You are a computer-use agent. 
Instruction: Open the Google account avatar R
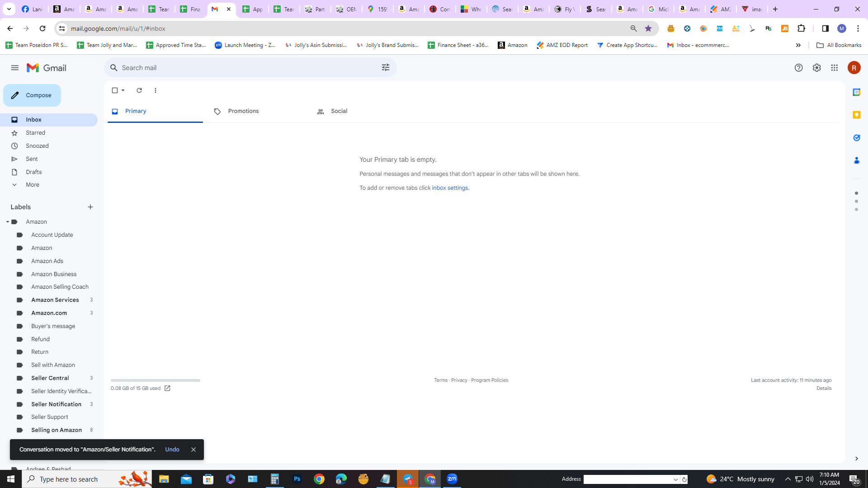[854, 68]
